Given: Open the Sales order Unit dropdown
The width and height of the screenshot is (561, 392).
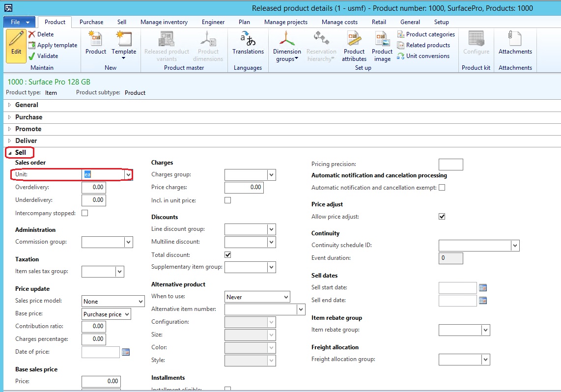Looking at the screenshot, I should [x=128, y=174].
